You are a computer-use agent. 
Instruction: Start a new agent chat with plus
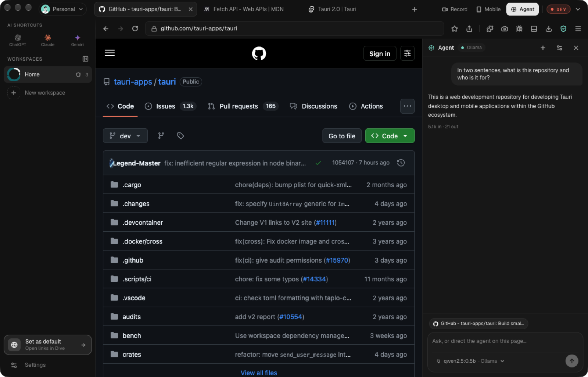(543, 48)
